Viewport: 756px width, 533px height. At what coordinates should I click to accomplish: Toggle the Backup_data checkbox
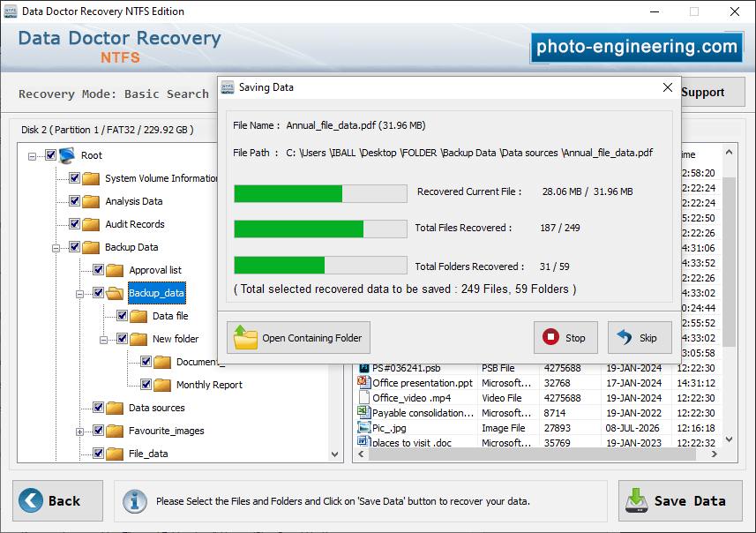coord(98,292)
